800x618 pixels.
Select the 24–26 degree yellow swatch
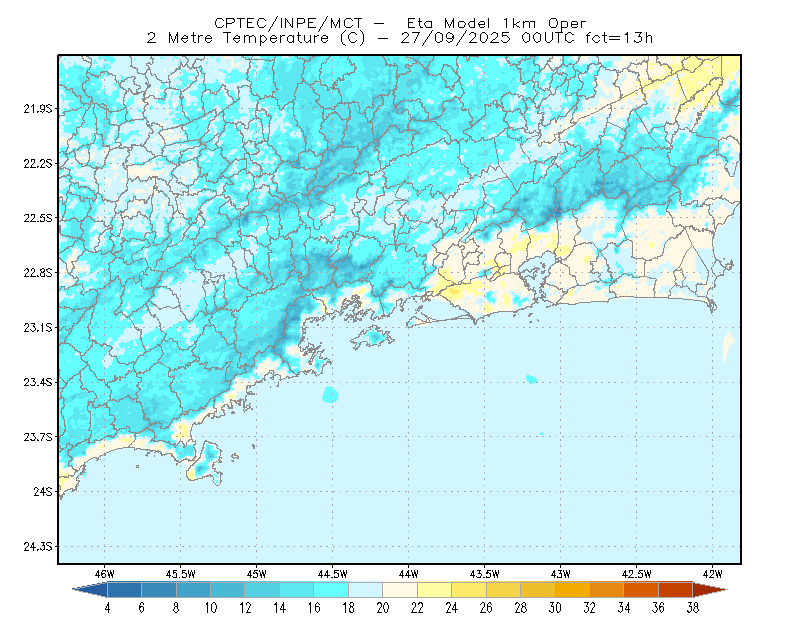click(x=469, y=589)
